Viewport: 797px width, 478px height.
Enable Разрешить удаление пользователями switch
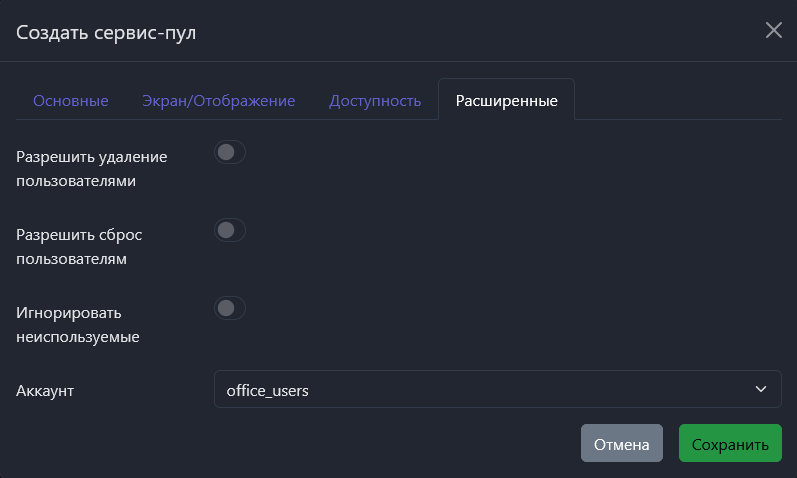click(x=230, y=153)
